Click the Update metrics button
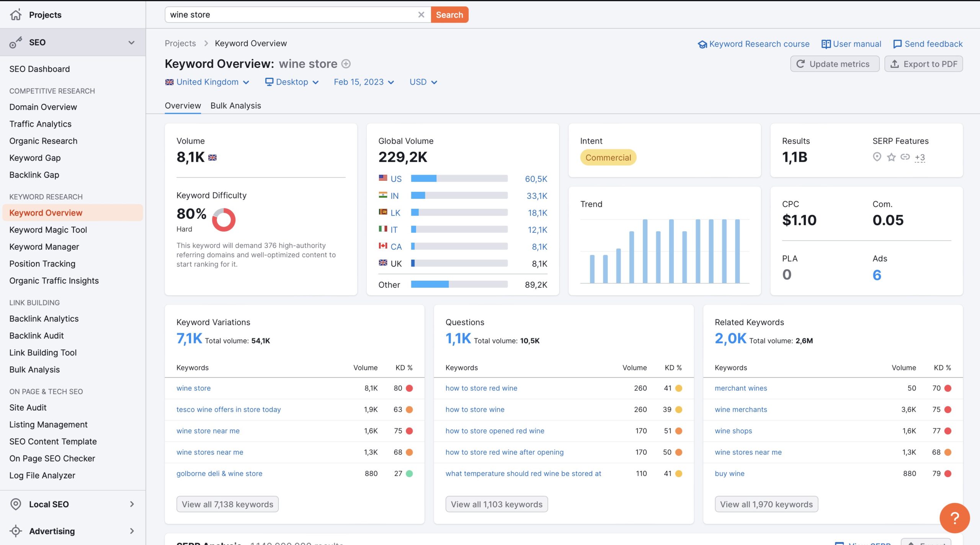This screenshot has width=980, height=545. [x=835, y=64]
